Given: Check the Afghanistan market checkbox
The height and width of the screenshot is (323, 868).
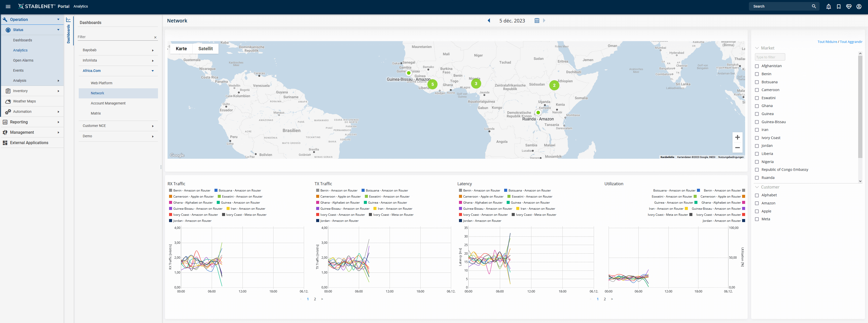Looking at the screenshot, I should click(x=757, y=66).
